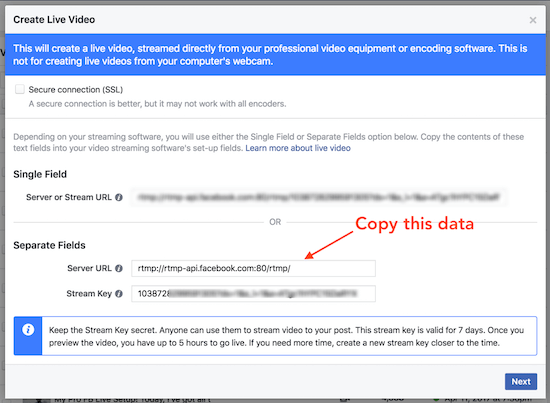Click the Secure connection (SSL) label text
Viewport: 550px width, 403px height.
[76, 90]
